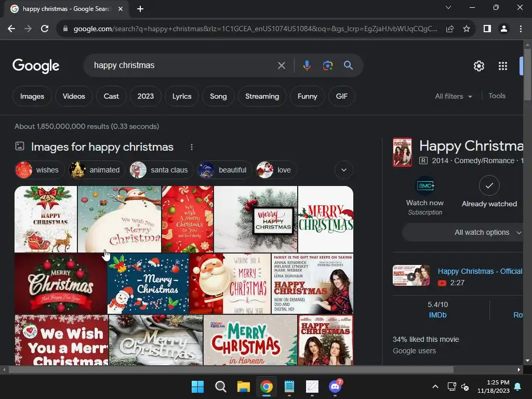This screenshot has height=399, width=532.
Task: Open Images for happy christmas heading
Action: [102, 147]
